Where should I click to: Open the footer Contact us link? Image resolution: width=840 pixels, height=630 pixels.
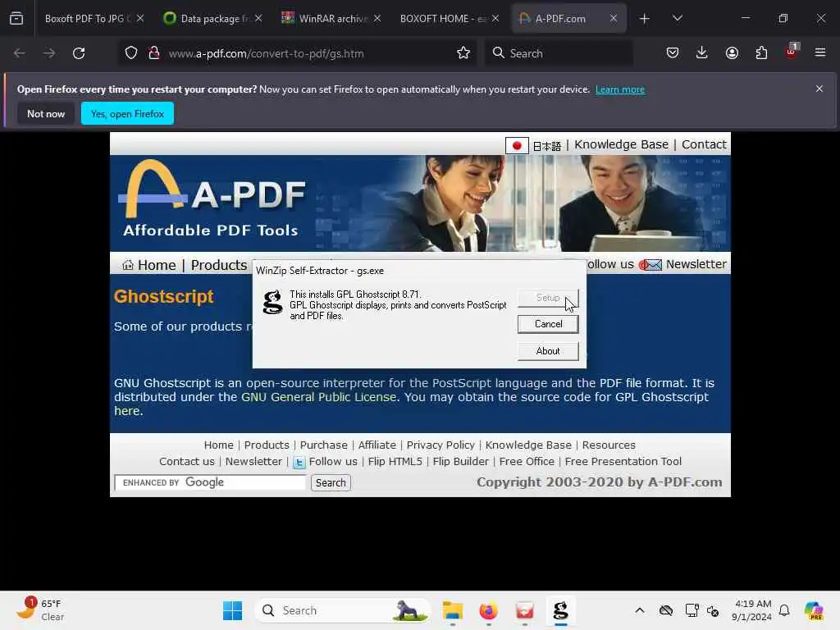tap(186, 462)
